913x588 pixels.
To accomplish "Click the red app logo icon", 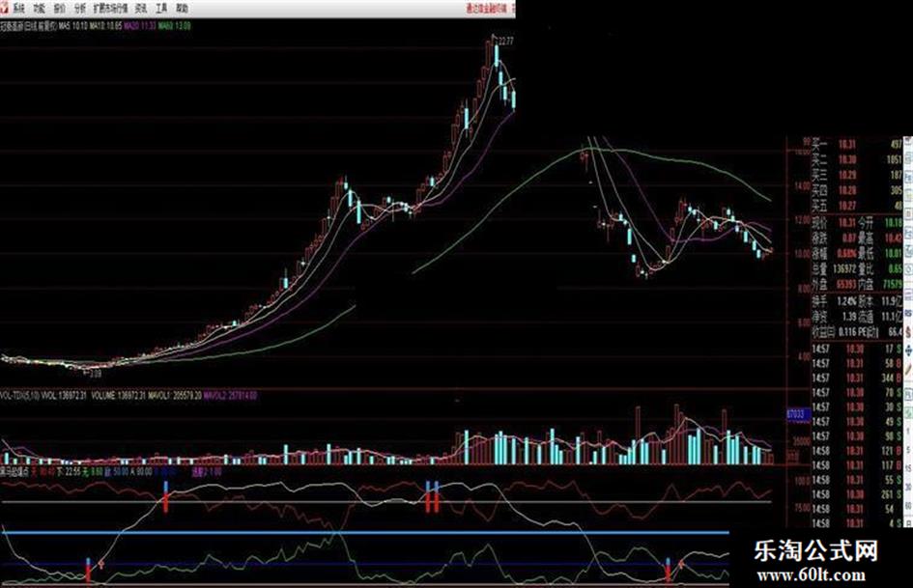I will pyautogui.click(x=5, y=8).
